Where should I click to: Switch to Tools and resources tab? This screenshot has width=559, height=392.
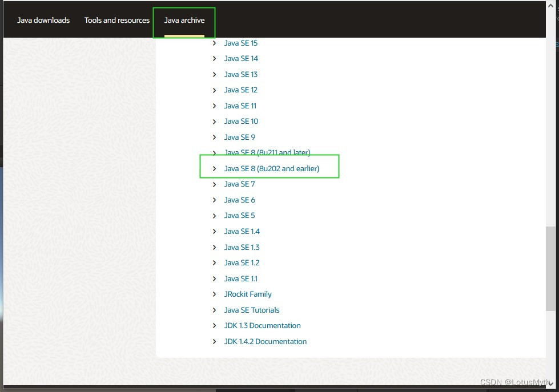point(117,21)
